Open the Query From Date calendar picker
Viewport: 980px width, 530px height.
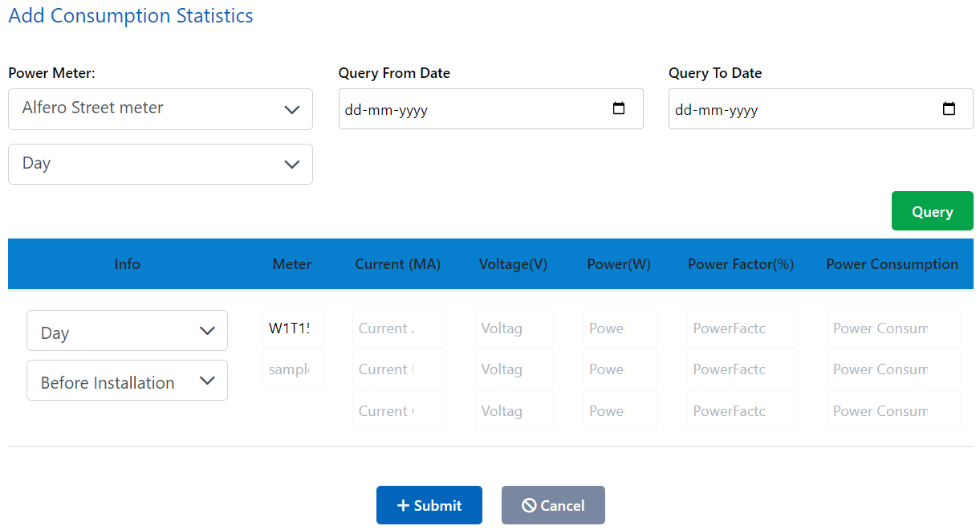(619, 108)
